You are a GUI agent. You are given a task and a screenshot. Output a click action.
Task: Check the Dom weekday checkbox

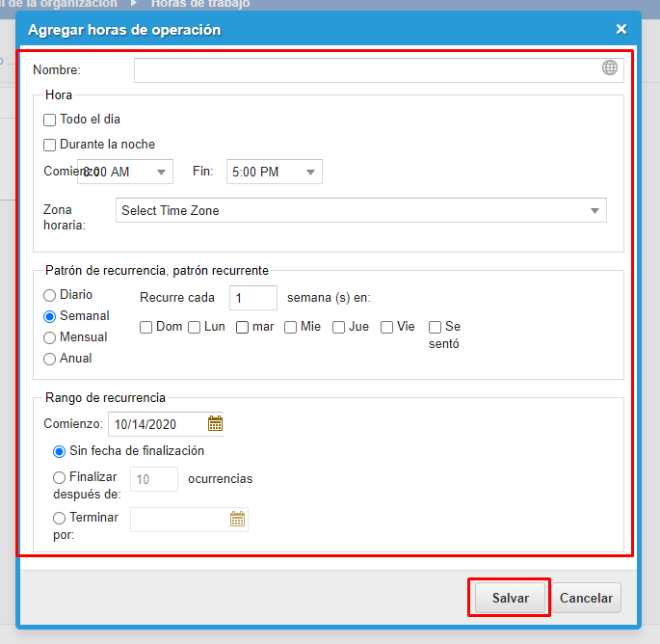coord(146,327)
